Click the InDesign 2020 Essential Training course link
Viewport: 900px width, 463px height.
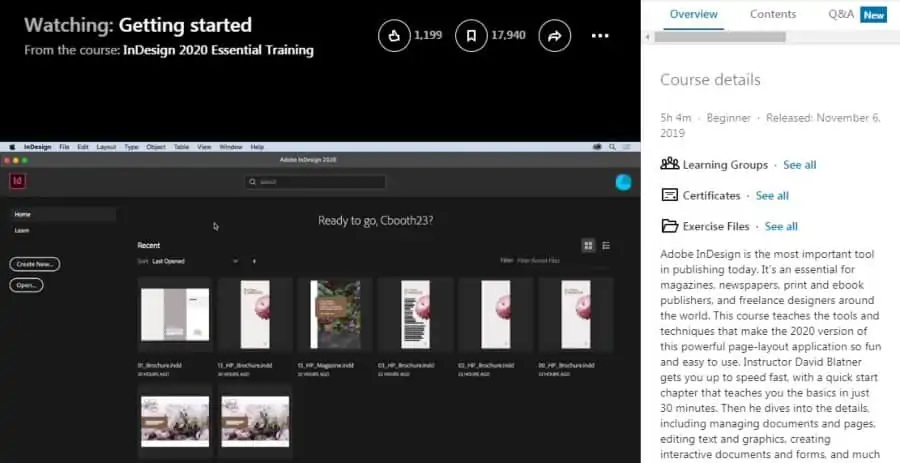(x=218, y=50)
